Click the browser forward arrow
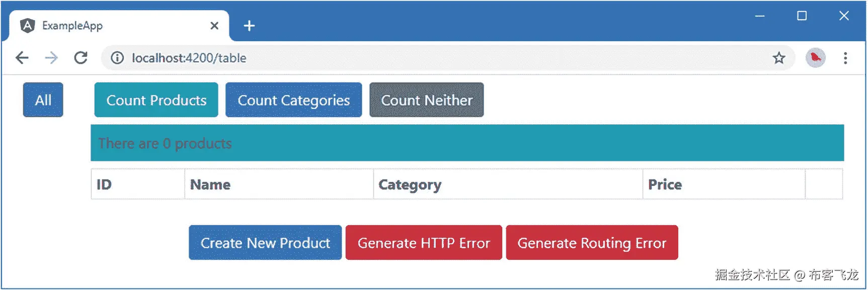This screenshot has width=868, height=291. pos(51,58)
